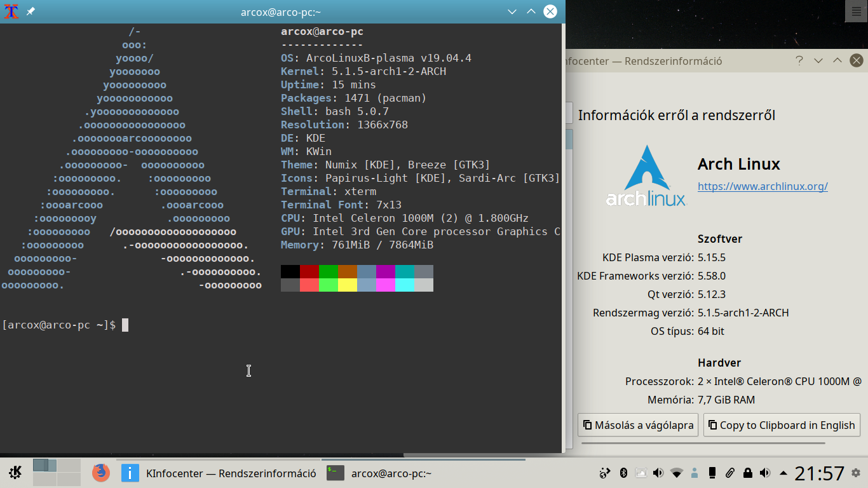Click the 'Icons: Papirus-Light' line
This screenshot has height=488, width=868.
tap(421, 178)
